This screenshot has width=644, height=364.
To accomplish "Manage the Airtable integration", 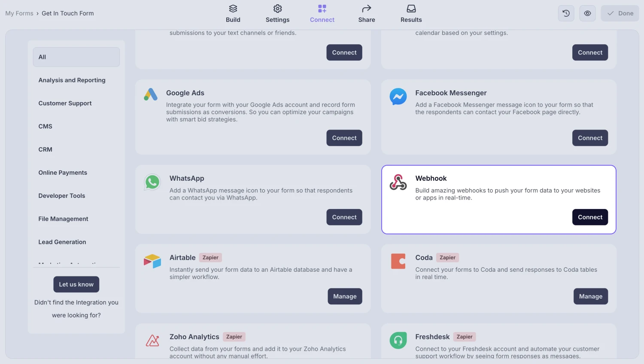I will 345,297.
